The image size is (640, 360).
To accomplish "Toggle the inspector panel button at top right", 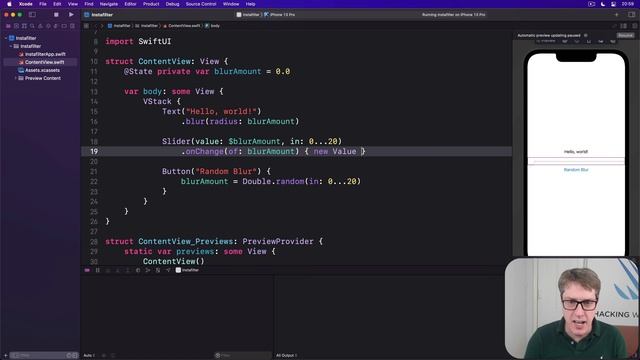I will (x=631, y=15).
